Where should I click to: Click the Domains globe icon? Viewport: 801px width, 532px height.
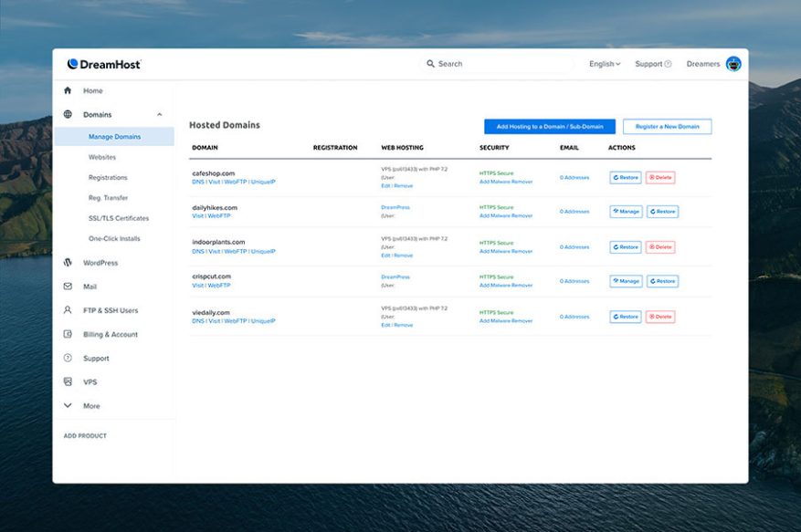tap(66, 114)
